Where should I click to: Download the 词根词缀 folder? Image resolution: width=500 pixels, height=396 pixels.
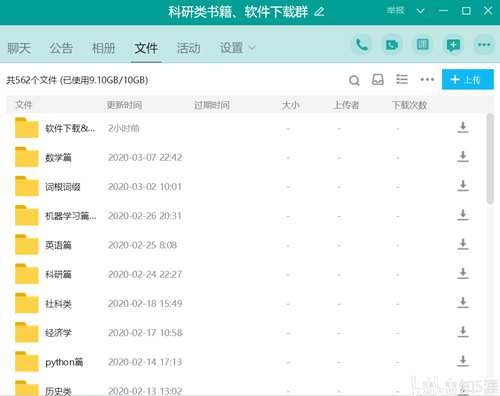(463, 186)
